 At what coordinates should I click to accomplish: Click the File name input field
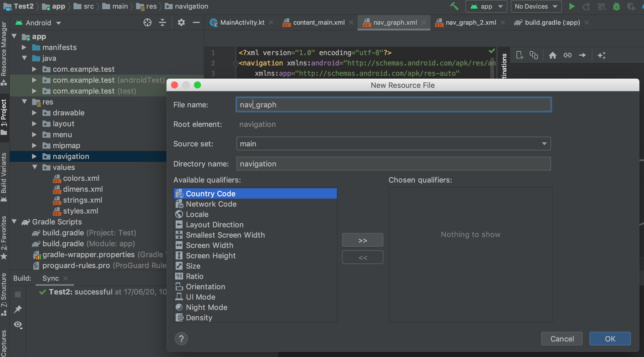pos(393,105)
